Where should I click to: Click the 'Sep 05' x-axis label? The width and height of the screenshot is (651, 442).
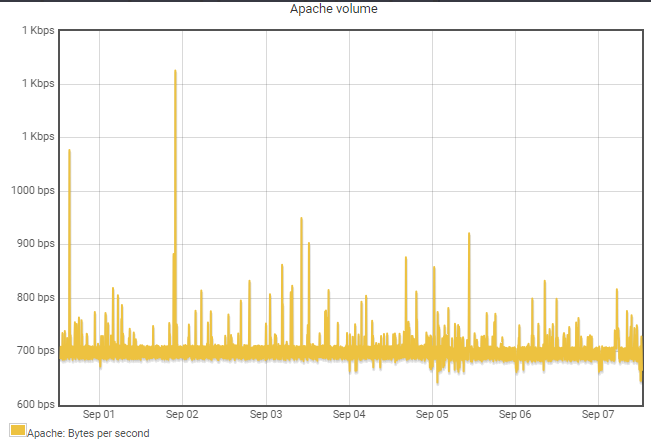click(432, 414)
